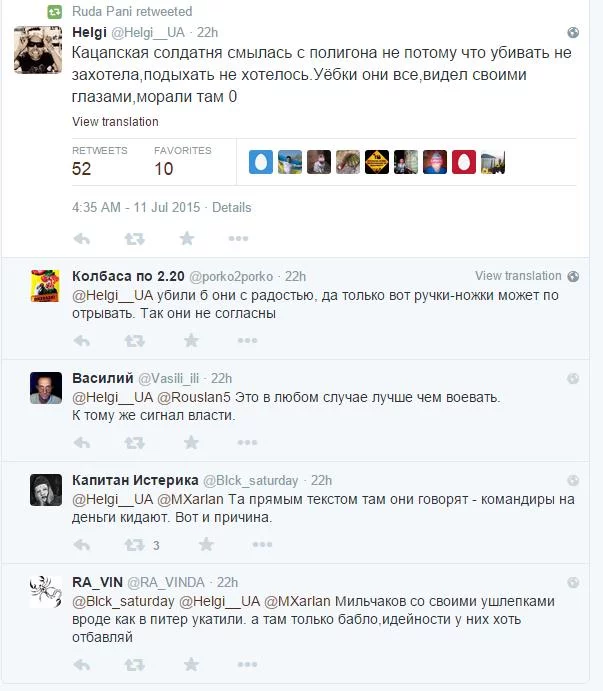Screen dimensions: 603x691
Task: Retweet Helgi's main tweet
Action: pyautogui.click(x=134, y=239)
